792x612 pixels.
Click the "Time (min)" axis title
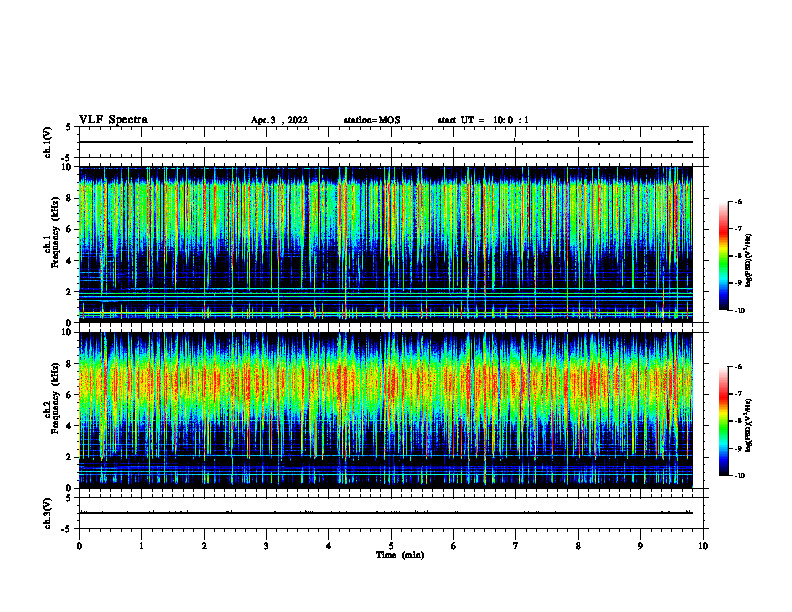400,555
